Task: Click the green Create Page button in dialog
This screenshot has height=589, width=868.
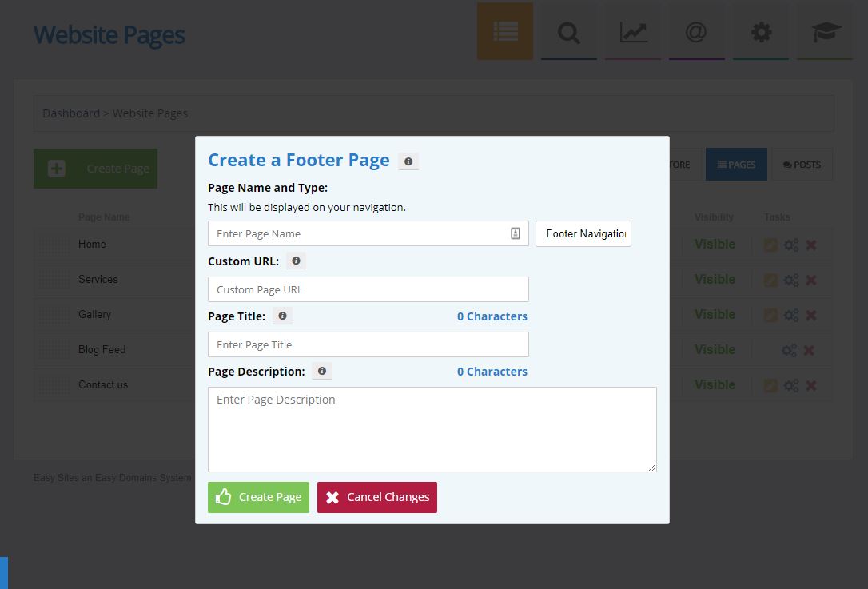Action: [x=258, y=497]
